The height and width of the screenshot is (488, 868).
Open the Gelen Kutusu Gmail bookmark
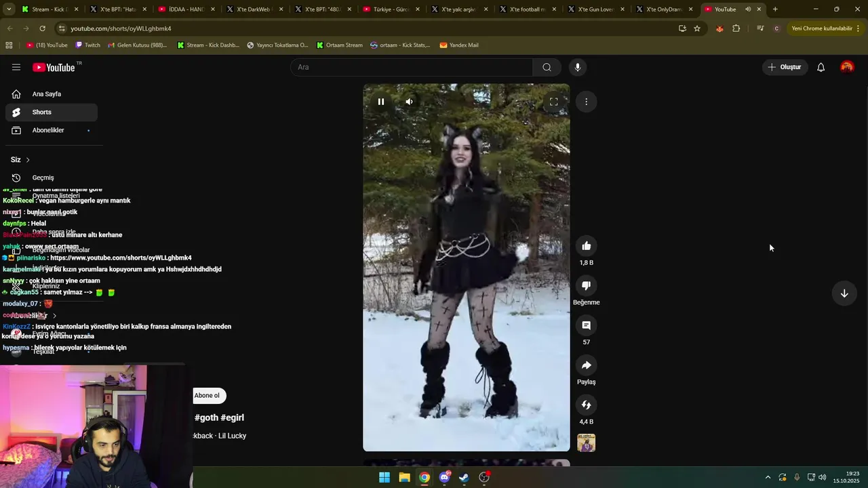coord(137,45)
